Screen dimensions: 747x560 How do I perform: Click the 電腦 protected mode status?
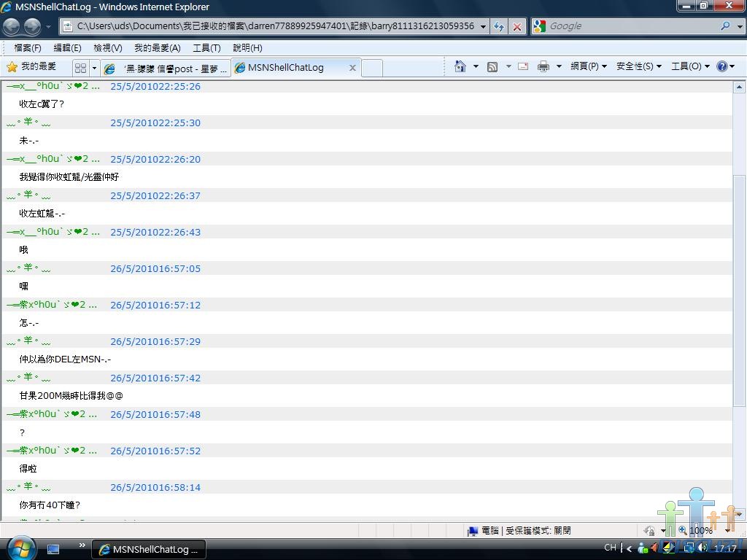pyautogui.click(x=519, y=531)
